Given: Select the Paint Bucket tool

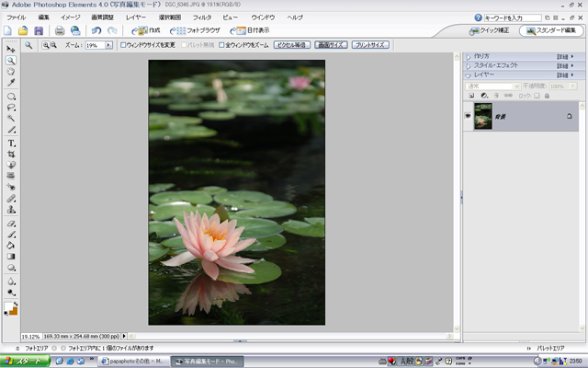Looking at the screenshot, I should coord(11,246).
